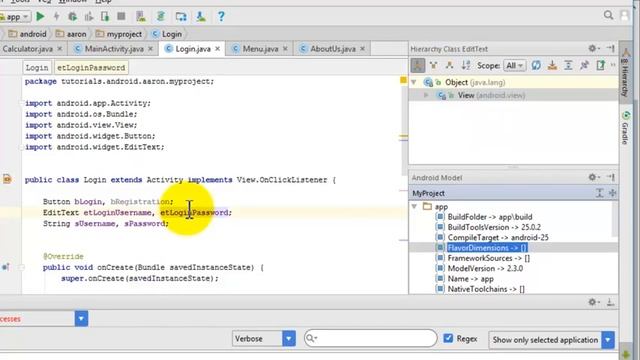Viewport: 640px width, 360px height.
Task: Export hierarchy to text file
Action: click(600, 65)
